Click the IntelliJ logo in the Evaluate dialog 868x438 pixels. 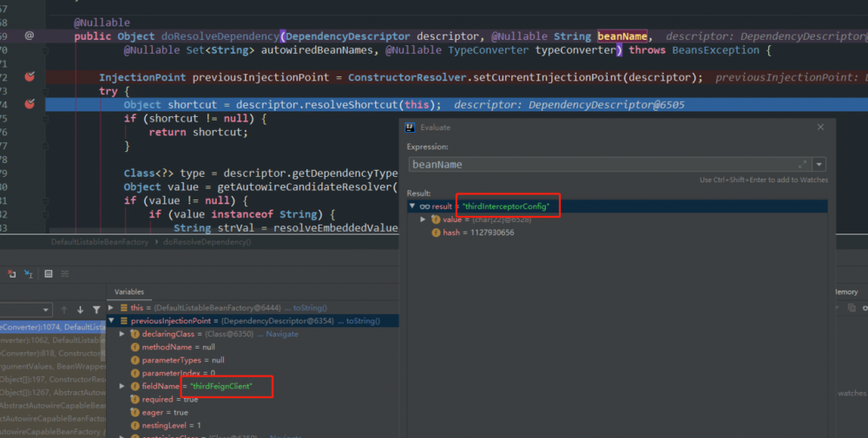pyautogui.click(x=410, y=127)
